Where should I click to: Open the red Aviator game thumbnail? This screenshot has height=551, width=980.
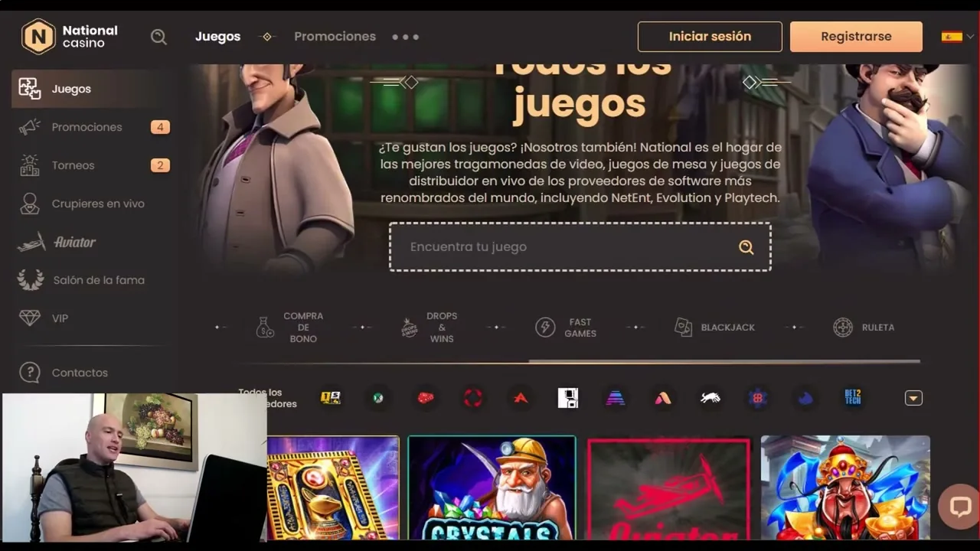click(668, 489)
